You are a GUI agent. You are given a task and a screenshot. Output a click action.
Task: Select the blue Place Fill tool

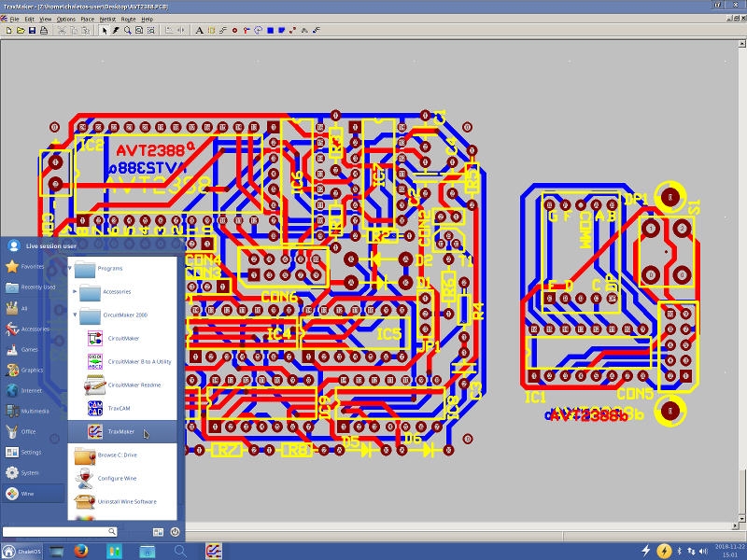coord(270,30)
